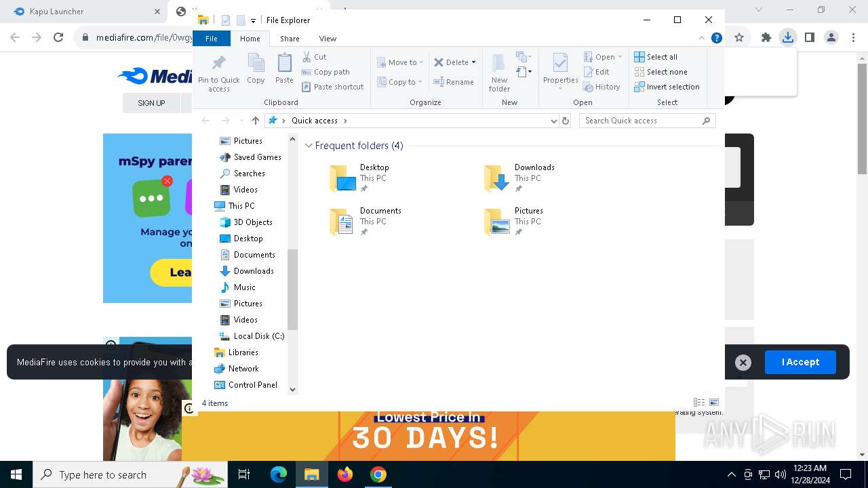Select Libraries in navigation pane
The width and height of the screenshot is (868, 488).
236,352
